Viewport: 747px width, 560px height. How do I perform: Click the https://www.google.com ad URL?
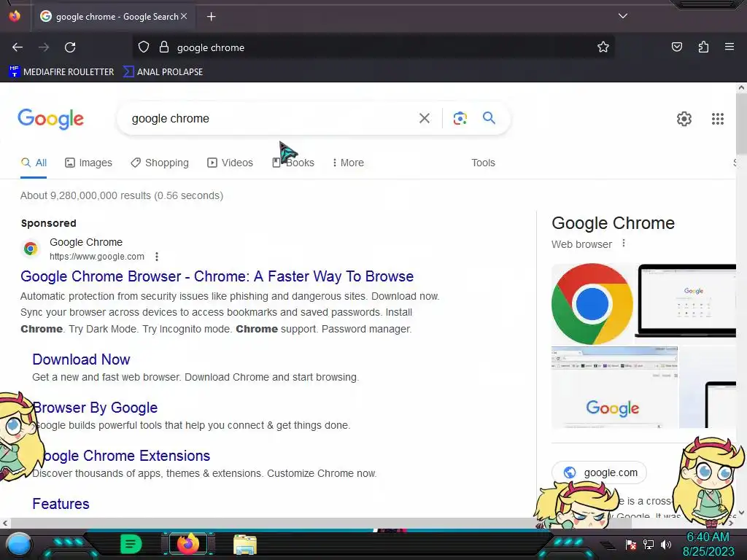[97, 256]
